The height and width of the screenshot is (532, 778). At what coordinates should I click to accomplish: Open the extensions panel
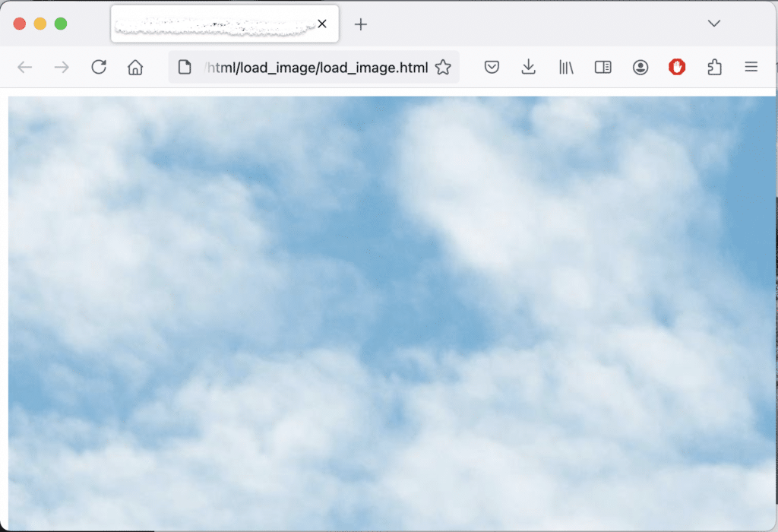[713, 67]
